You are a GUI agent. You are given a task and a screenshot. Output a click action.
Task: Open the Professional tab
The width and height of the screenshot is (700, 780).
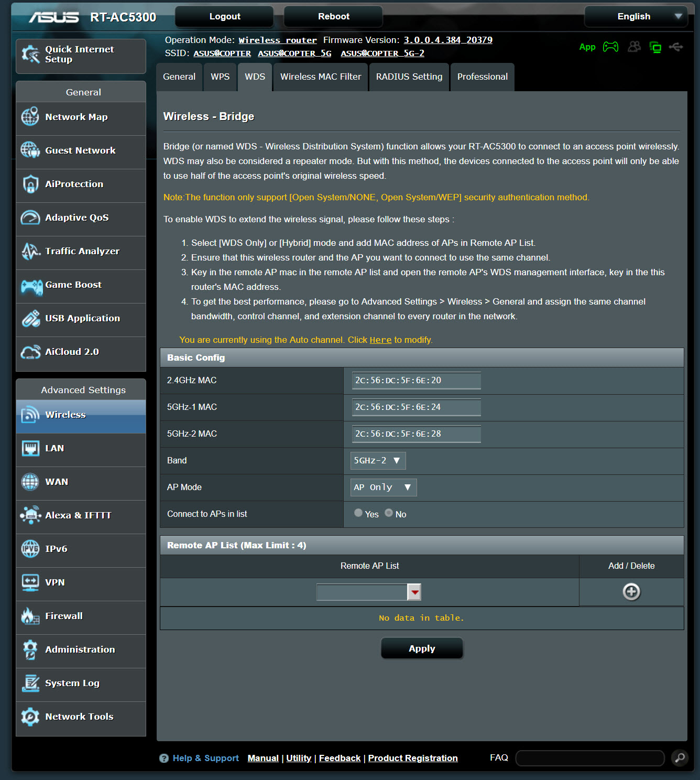click(x=483, y=77)
